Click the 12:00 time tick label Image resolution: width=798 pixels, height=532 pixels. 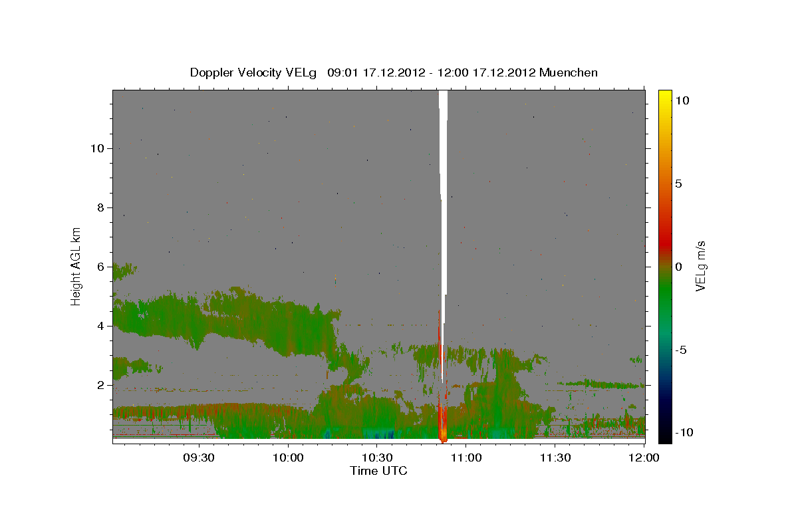(x=644, y=458)
